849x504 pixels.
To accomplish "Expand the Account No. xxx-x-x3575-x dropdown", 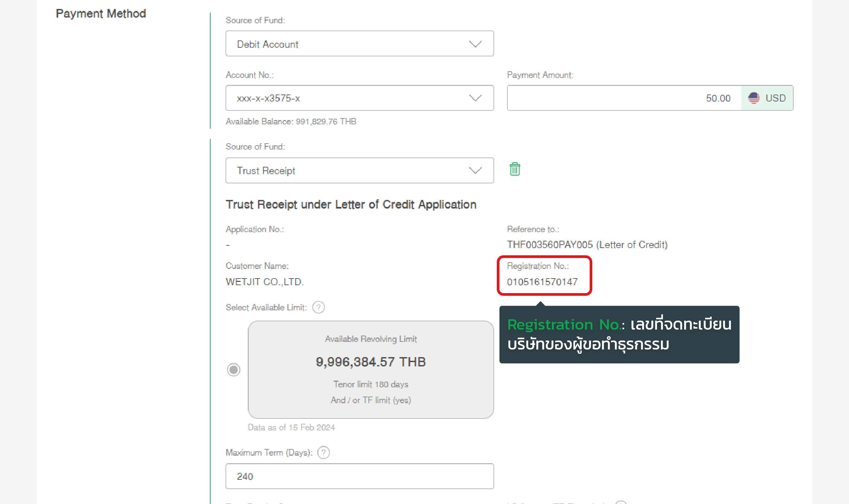I will pyautogui.click(x=359, y=98).
